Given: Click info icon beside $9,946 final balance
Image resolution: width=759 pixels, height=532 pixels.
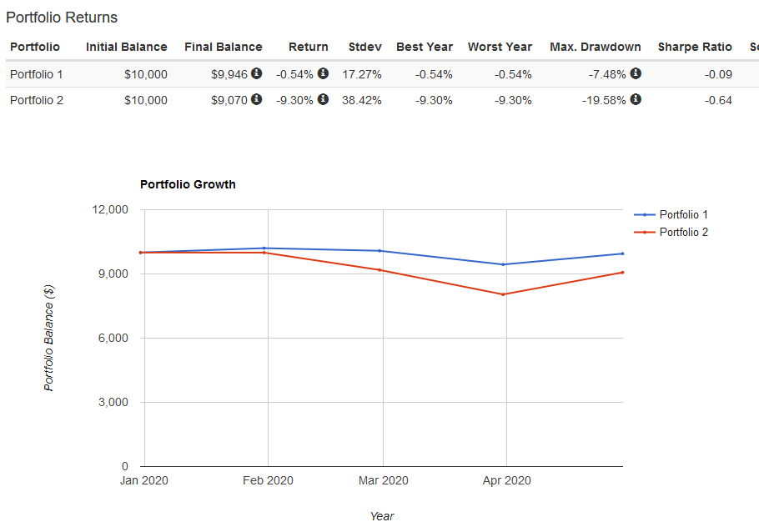Looking at the screenshot, I should coord(257,73).
